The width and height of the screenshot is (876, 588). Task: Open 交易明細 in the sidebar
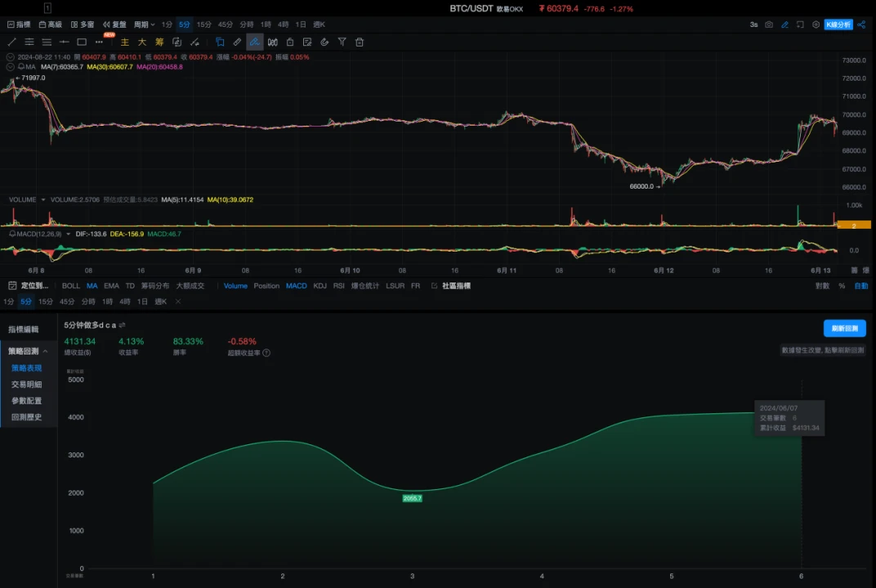coord(26,384)
